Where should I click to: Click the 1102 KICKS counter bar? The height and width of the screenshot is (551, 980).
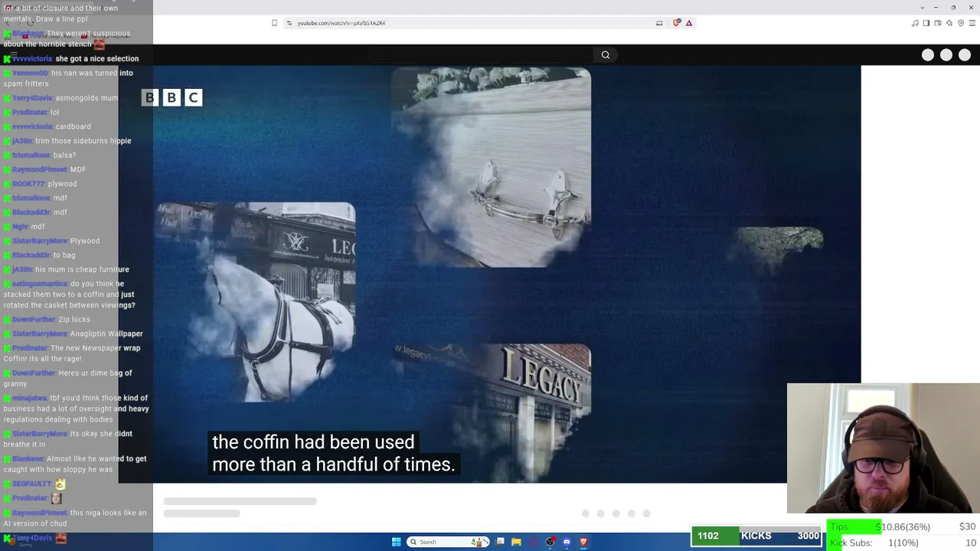[756, 536]
